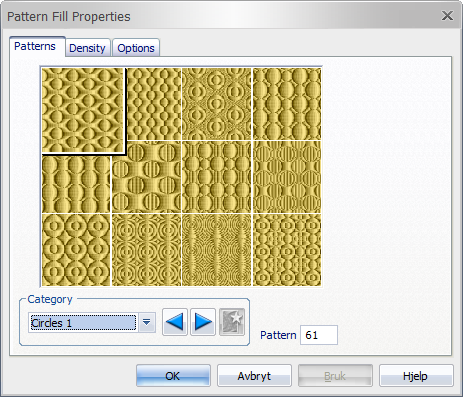Select the first pattern in the bottom row
This screenshot has width=463, height=397.
[76, 250]
